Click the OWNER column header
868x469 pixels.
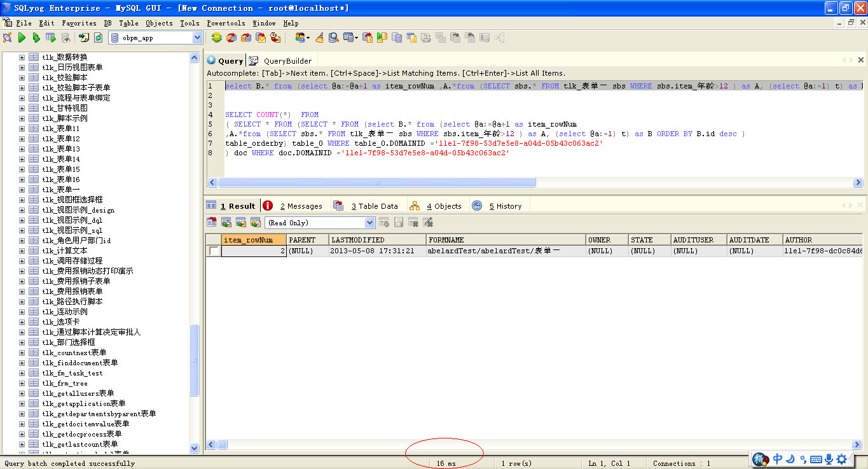click(x=607, y=240)
